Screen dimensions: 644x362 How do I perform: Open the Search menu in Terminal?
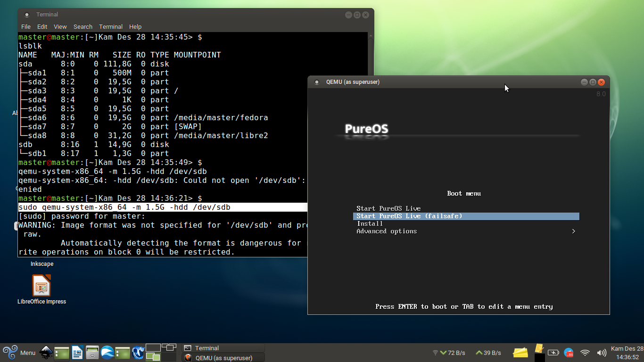(x=83, y=26)
